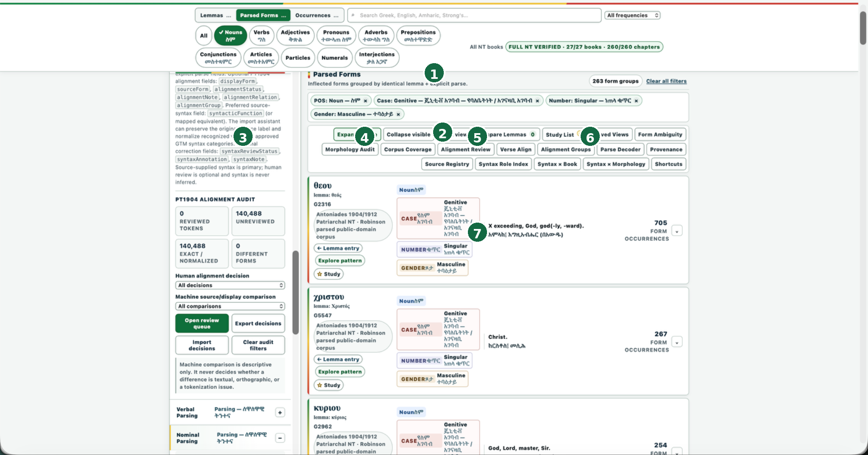The width and height of the screenshot is (868, 455).
Task: Open the Alignment Review view
Action: tap(465, 149)
